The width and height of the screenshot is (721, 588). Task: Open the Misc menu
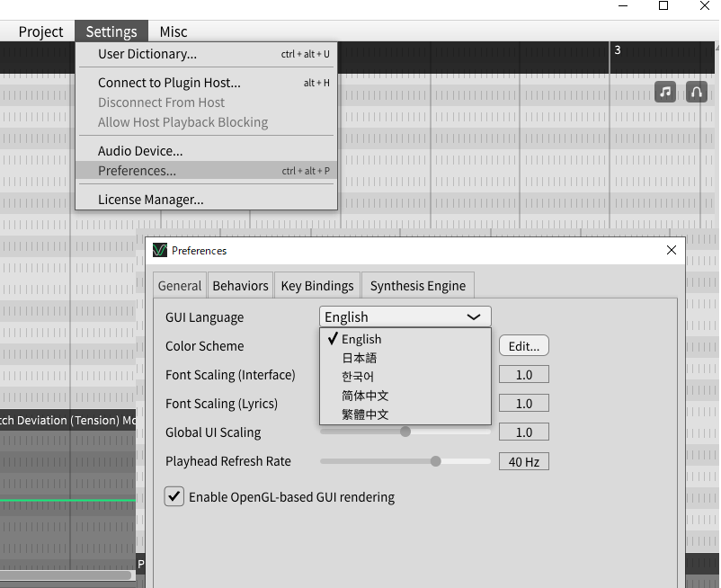coord(174,31)
